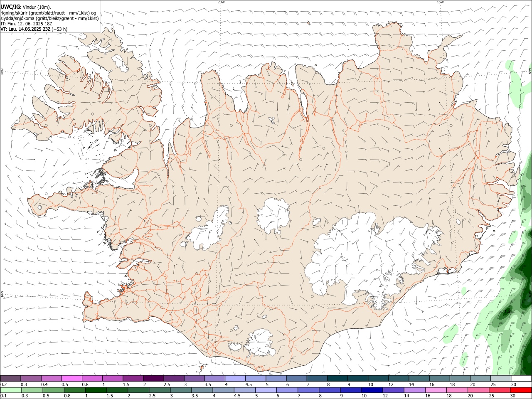Click the 'VT: Lau. 14.06.2025 23Z (+53 h)' valid time text
Image resolution: width=532 pixels, height=399 pixels.
[34, 29]
